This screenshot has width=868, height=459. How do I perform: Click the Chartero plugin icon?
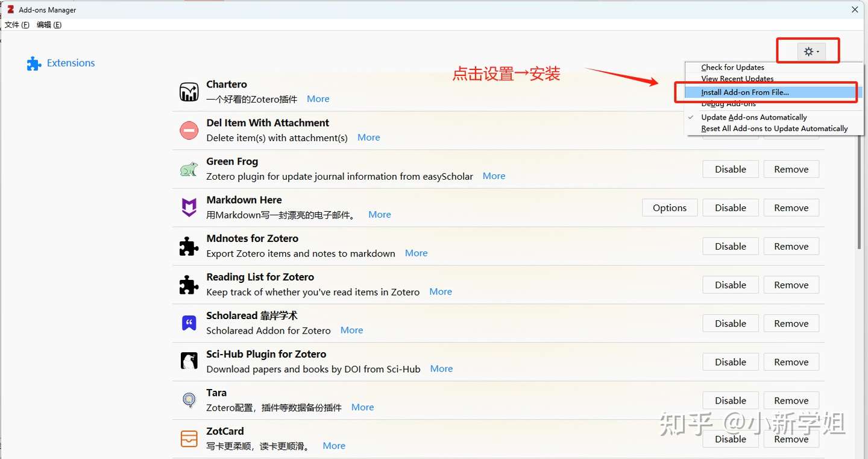pos(189,92)
